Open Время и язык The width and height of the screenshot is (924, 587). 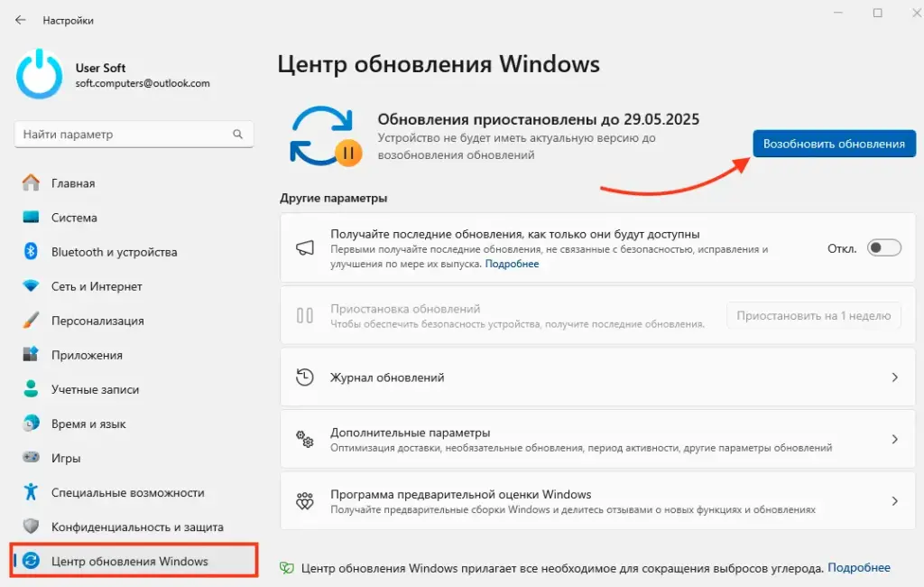tap(134, 423)
